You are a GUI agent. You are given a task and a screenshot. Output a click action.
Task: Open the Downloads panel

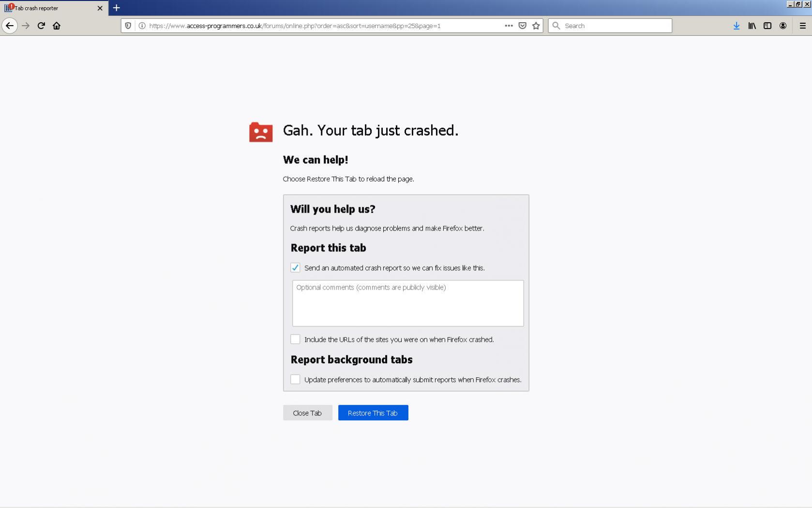(x=736, y=26)
